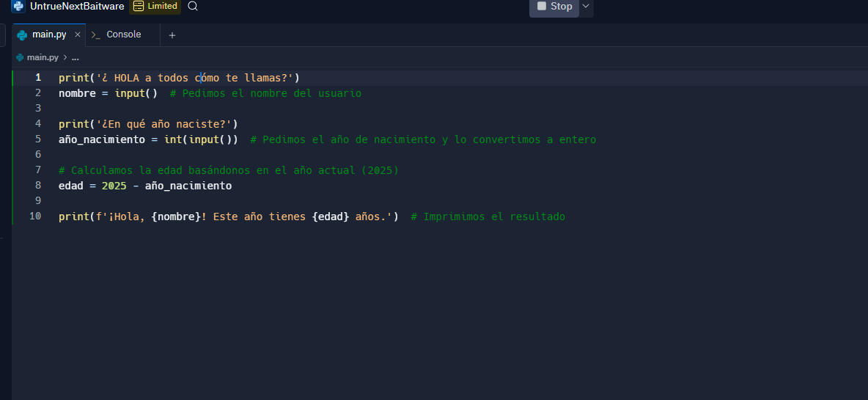Click the number 2025 on line 8

click(x=114, y=186)
